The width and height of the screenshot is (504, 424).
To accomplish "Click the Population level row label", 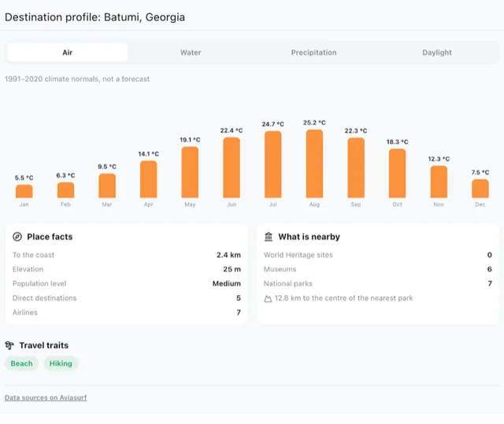I will pos(39,283).
